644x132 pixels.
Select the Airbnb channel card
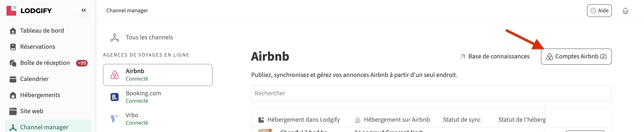click(x=157, y=75)
